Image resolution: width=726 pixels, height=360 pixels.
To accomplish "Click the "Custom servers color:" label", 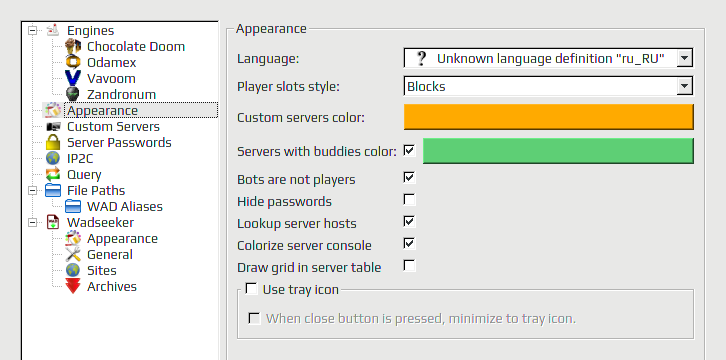I will [x=301, y=118].
